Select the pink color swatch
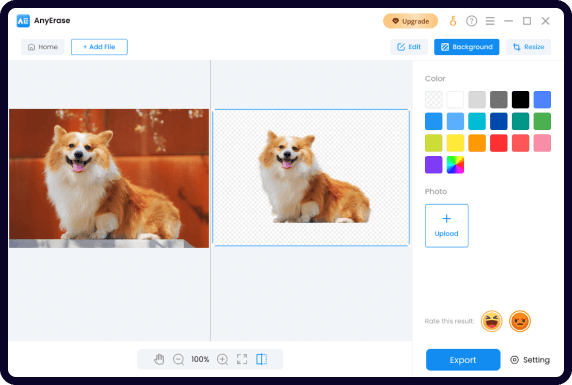This screenshot has width=572, height=385. [542, 143]
